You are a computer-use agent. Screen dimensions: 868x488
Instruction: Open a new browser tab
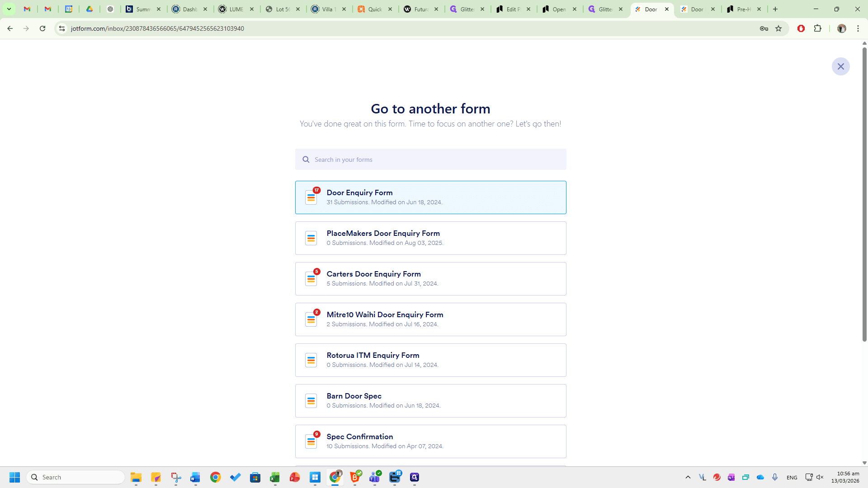click(775, 9)
